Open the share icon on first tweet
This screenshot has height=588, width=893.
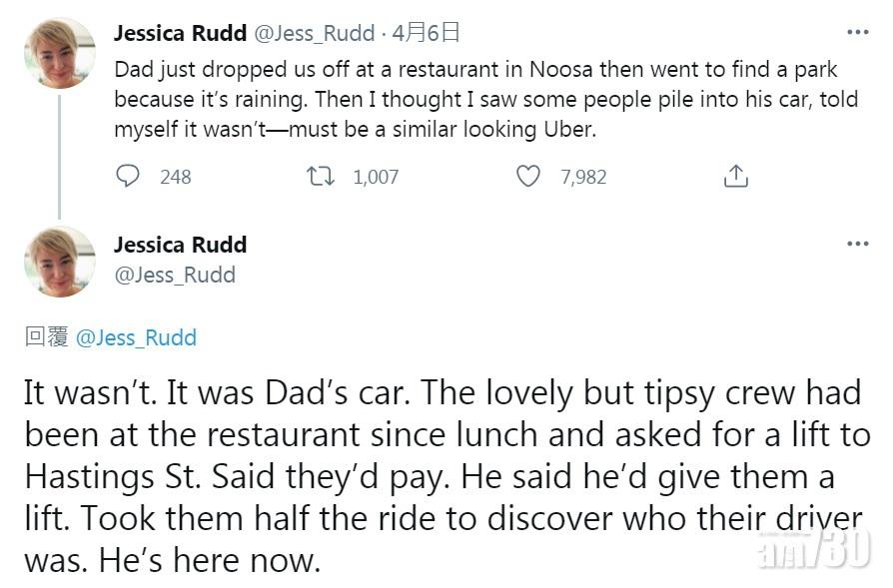coord(735,177)
